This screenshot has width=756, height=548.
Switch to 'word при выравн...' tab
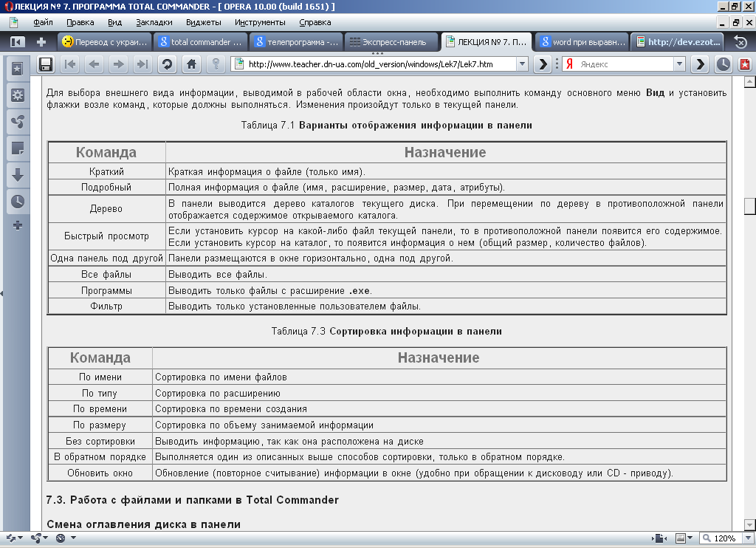582,42
